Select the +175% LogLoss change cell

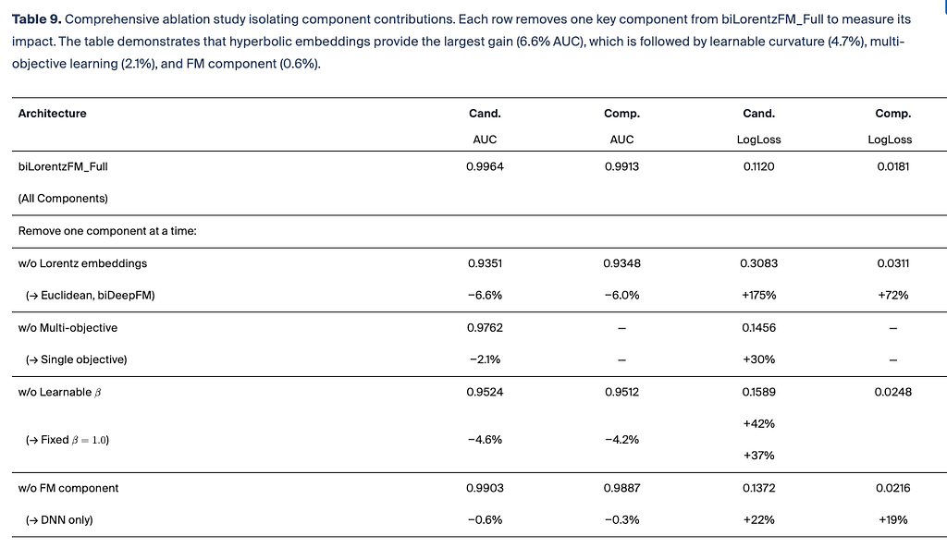coord(758,296)
